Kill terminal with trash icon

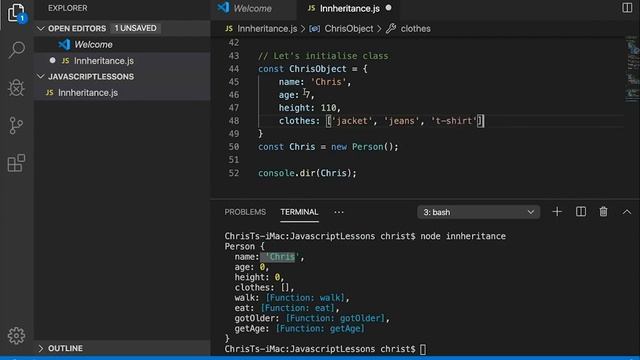tap(603, 212)
